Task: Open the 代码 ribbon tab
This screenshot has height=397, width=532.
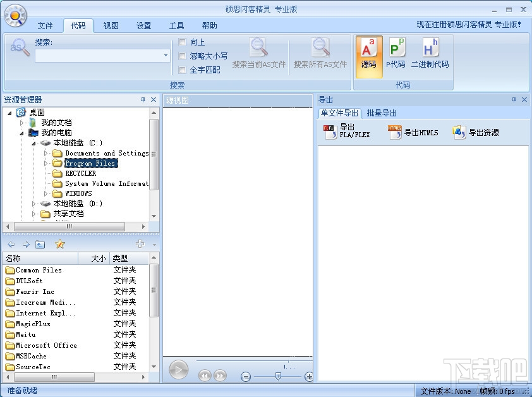Action: pyautogui.click(x=78, y=25)
